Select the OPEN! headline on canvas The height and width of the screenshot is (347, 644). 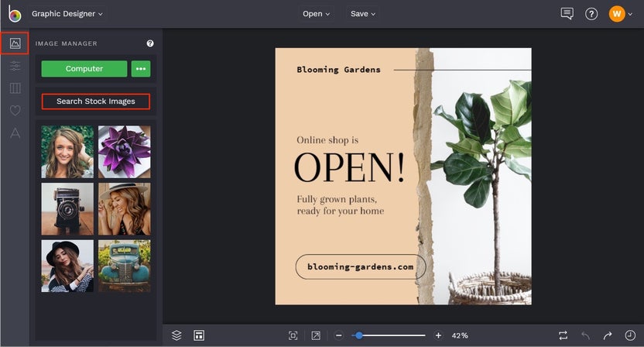(350, 167)
